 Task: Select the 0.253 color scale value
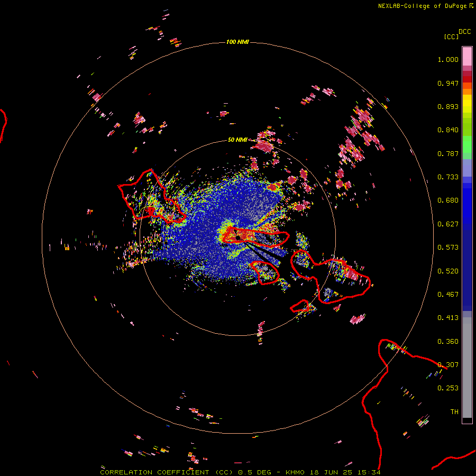[x=448, y=388]
